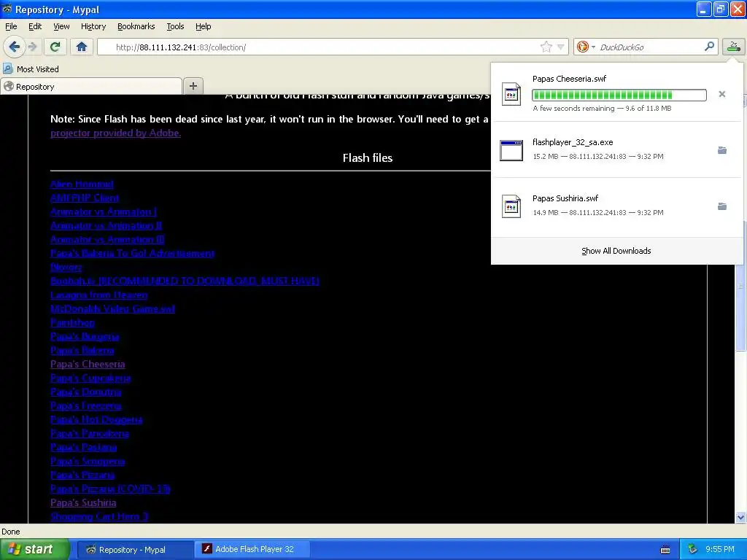
Task: Bookmark this page with the star icon
Action: [x=546, y=47]
